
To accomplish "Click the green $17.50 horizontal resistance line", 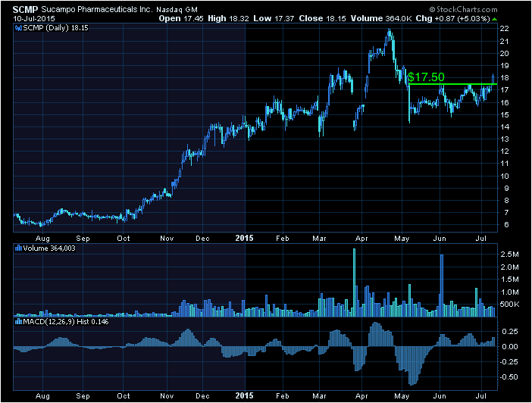I will click(453, 84).
